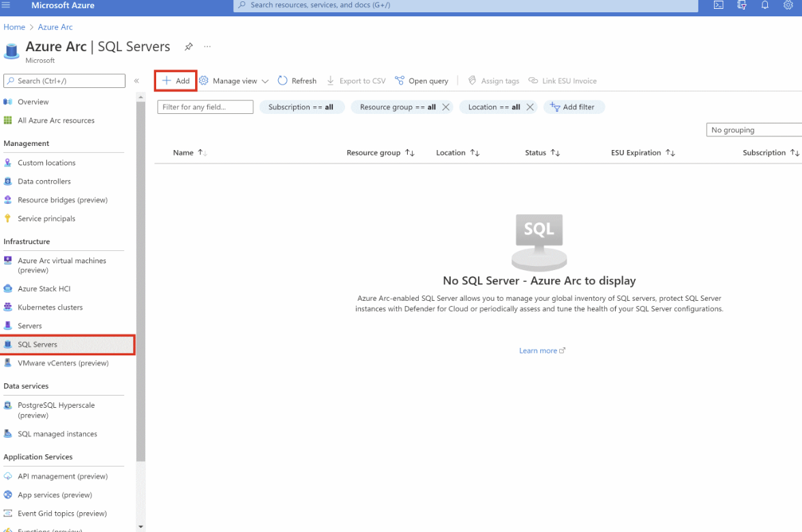Pin the SQL Servers blade
802x532 pixels.
pos(189,46)
